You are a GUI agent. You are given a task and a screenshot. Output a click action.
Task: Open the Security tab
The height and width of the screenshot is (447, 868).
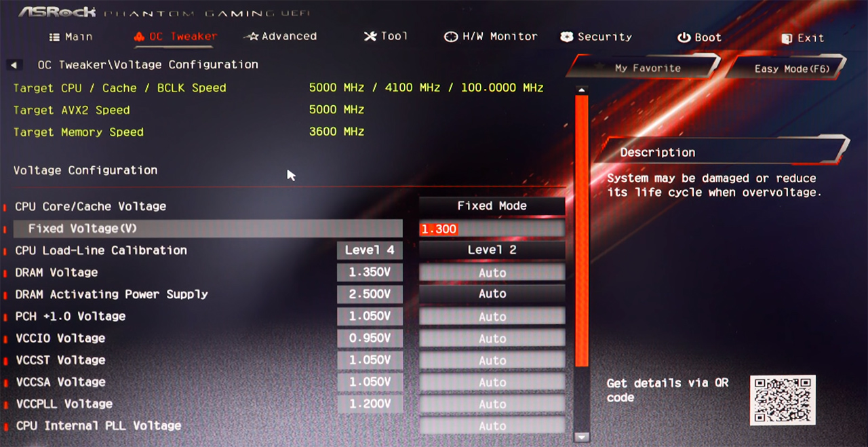(596, 37)
